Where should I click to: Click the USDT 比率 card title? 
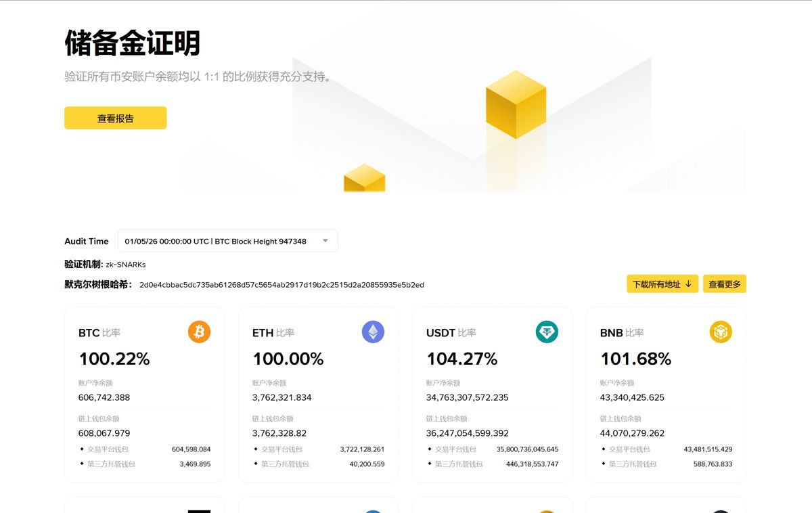(451, 333)
